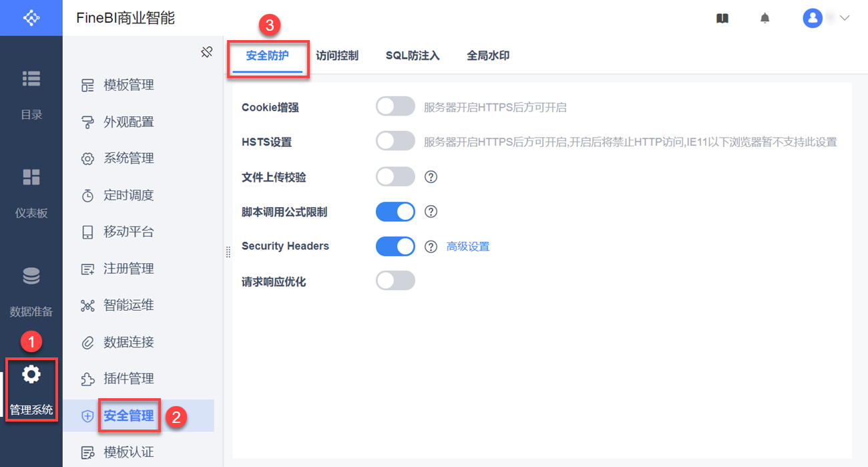Show help for 文件上传校验

[431, 177]
